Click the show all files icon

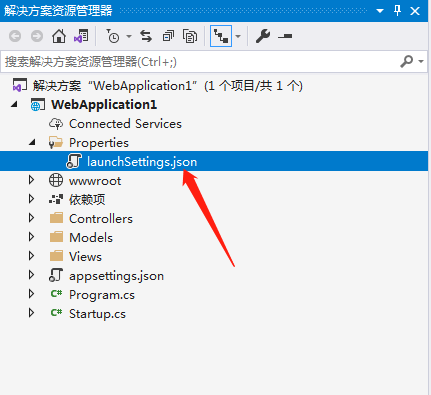click(190, 36)
